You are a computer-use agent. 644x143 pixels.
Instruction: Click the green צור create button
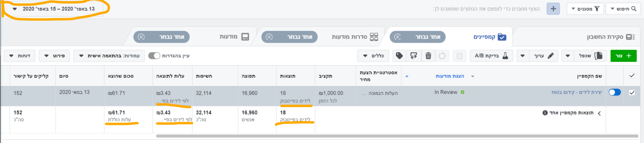pyautogui.click(x=623, y=56)
